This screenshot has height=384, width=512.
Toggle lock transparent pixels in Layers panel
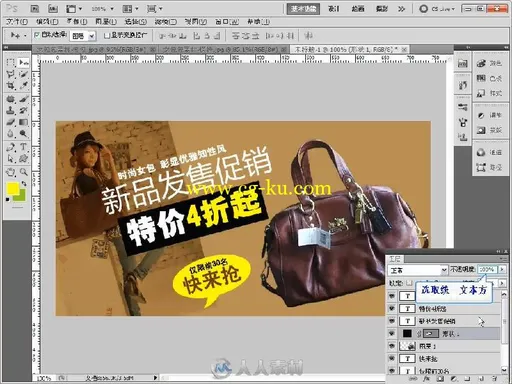pos(409,283)
